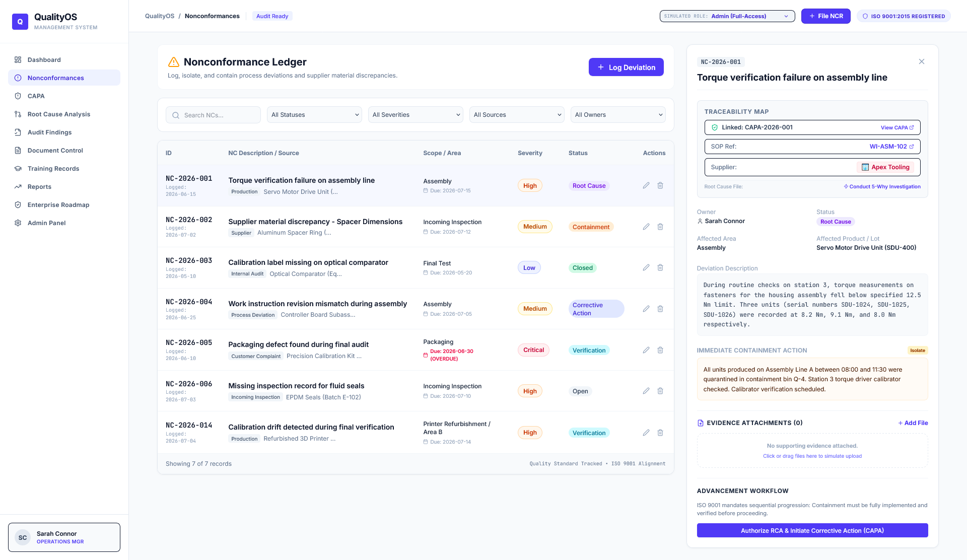This screenshot has height=560, width=967.
Task: Delete NC-2026-002 using trash icon
Action: click(x=660, y=227)
